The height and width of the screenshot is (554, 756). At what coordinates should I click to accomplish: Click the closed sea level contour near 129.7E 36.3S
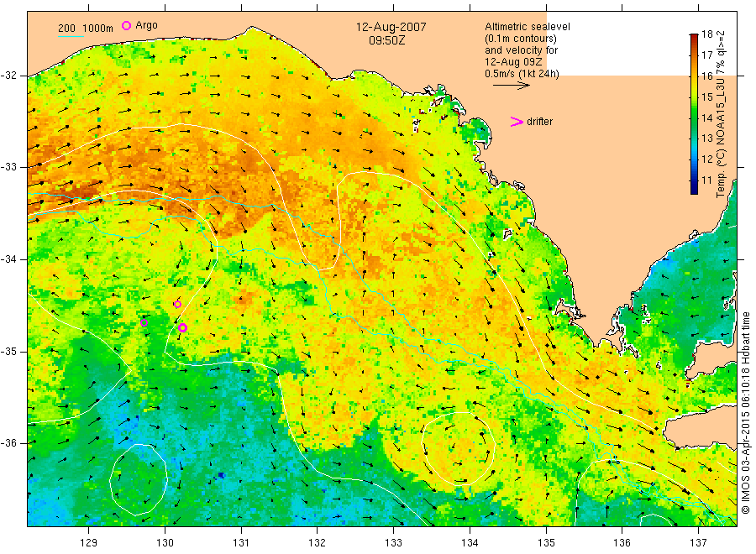tap(139, 479)
